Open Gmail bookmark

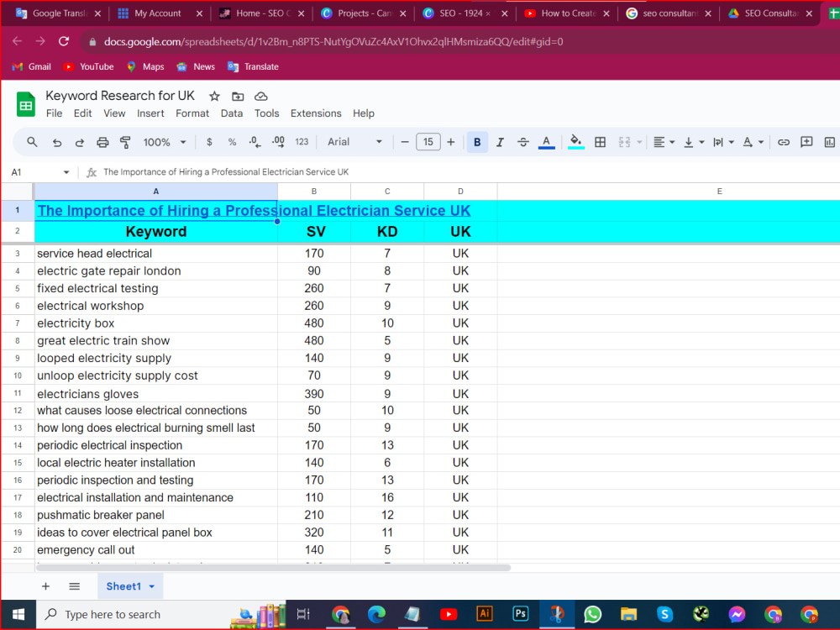[32, 67]
